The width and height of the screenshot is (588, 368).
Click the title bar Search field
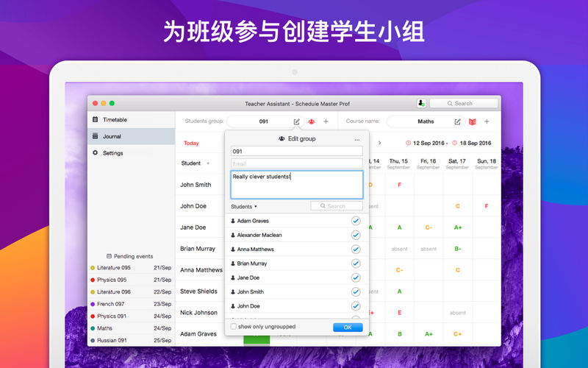(464, 103)
